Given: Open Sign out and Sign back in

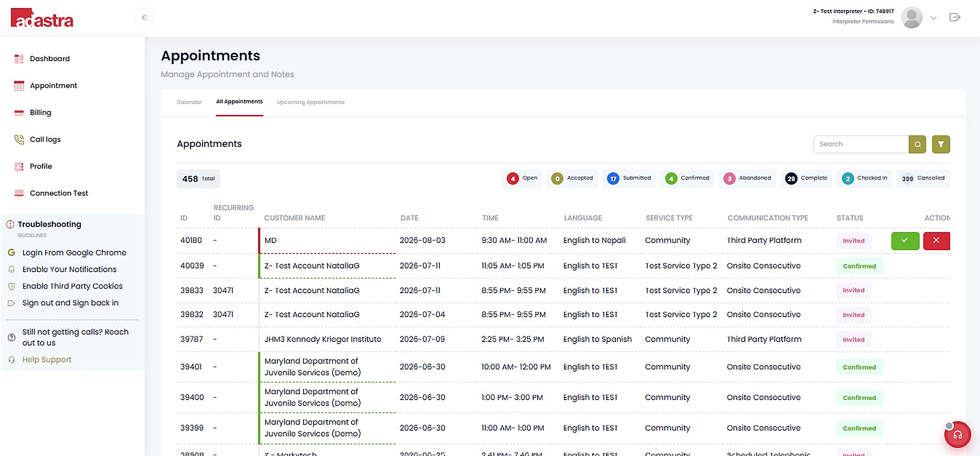Looking at the screenshot, I should click(71, 303).
